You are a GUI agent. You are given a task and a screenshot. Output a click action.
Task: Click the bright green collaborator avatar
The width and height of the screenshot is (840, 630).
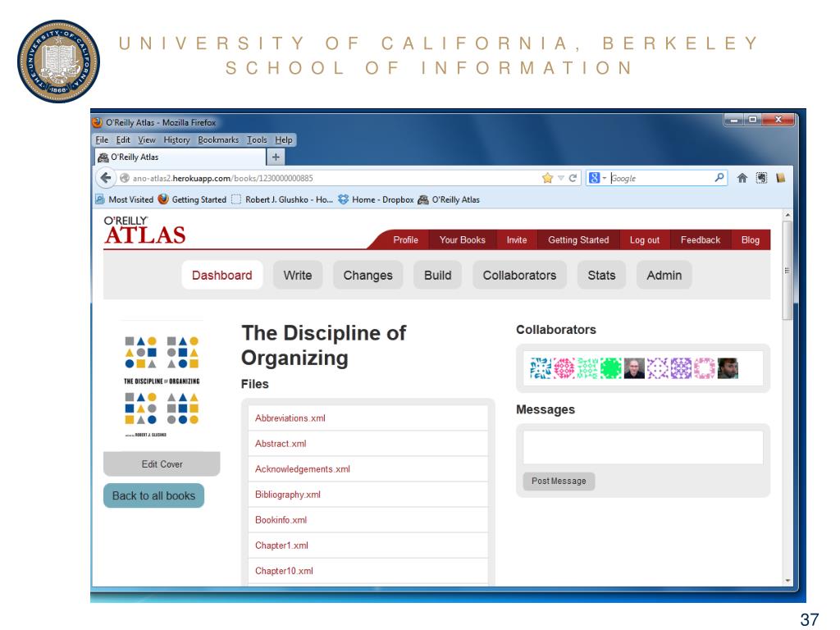pos(610,368)
